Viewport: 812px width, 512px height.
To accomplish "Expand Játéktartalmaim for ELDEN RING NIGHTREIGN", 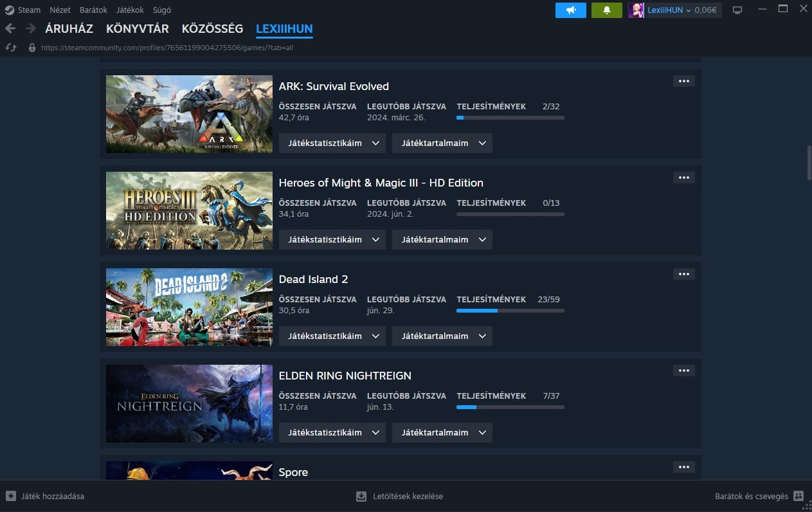I will coord(442,432).
